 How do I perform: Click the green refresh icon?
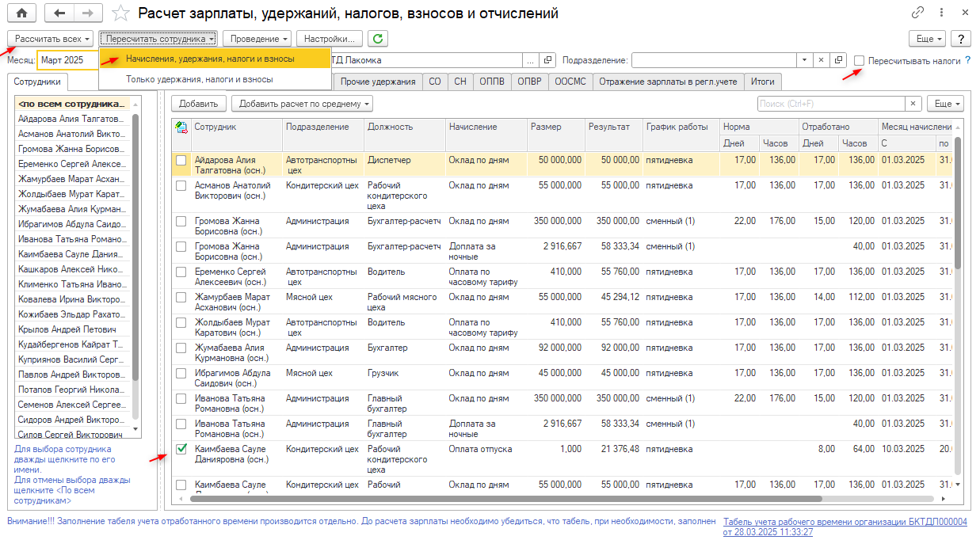click(x=378, y=39)
